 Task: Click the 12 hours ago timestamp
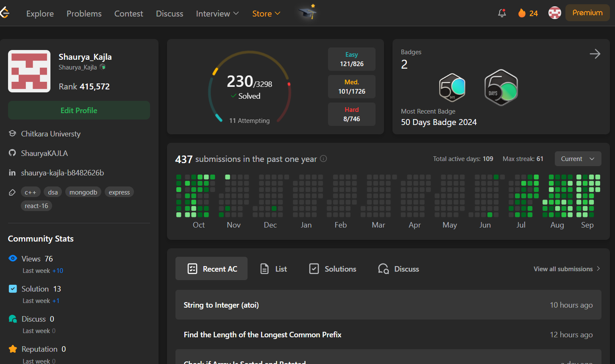571,334
